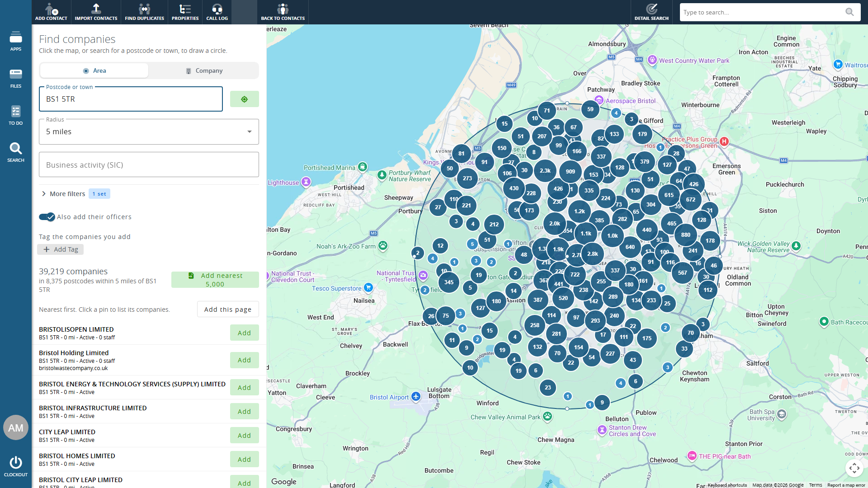Click the Business activity (SIC) field
868x488 pixels.
[149, 165]
